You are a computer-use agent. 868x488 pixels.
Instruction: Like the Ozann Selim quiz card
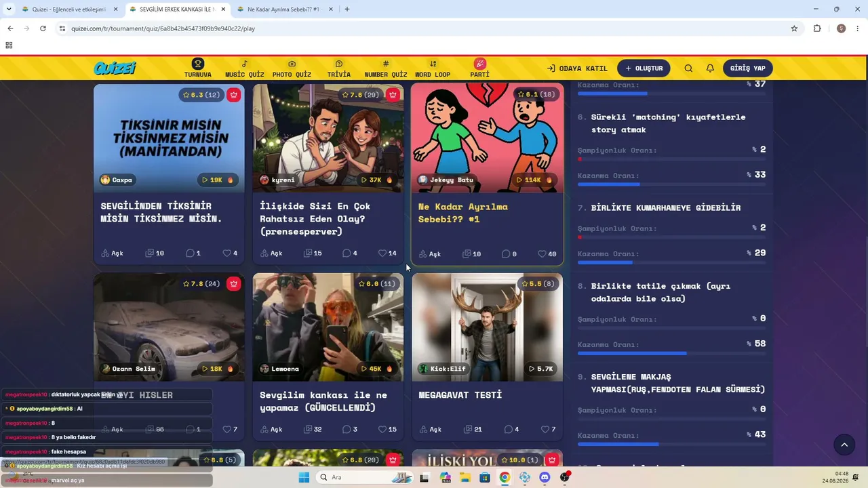(230, 429)
